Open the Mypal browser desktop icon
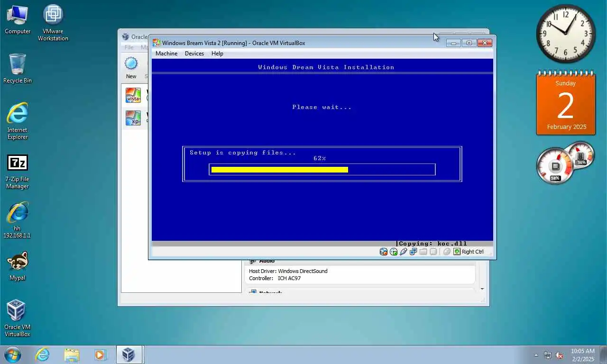The height and width of the screenshot is (364, 607). point(18,266)
